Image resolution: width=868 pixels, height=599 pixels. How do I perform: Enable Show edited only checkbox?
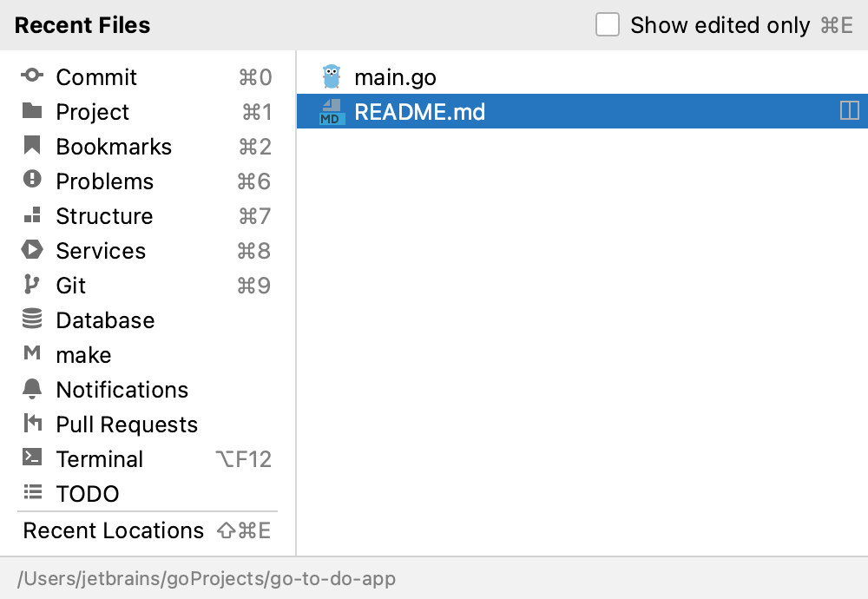pyautogui.click(x=608, y=25)
